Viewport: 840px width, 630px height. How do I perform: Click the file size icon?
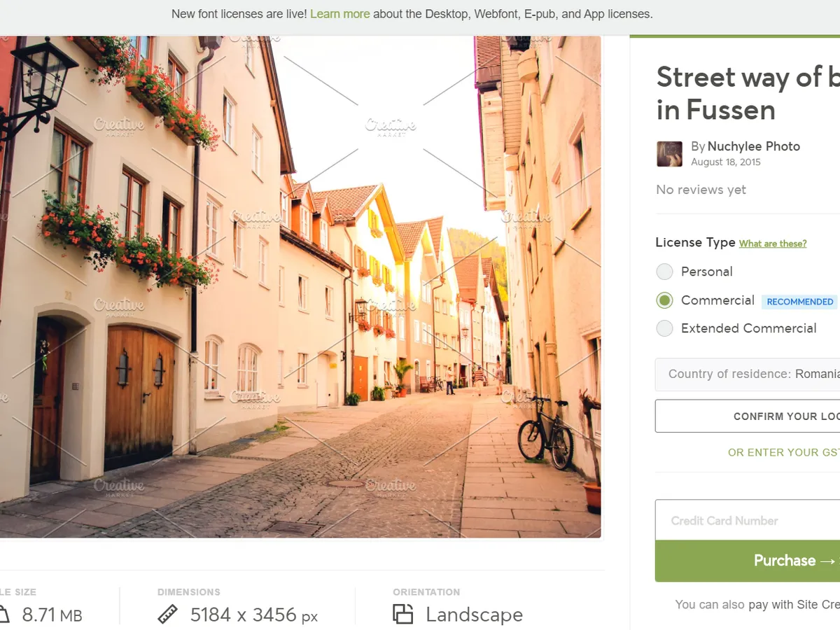tap(3, 615)
